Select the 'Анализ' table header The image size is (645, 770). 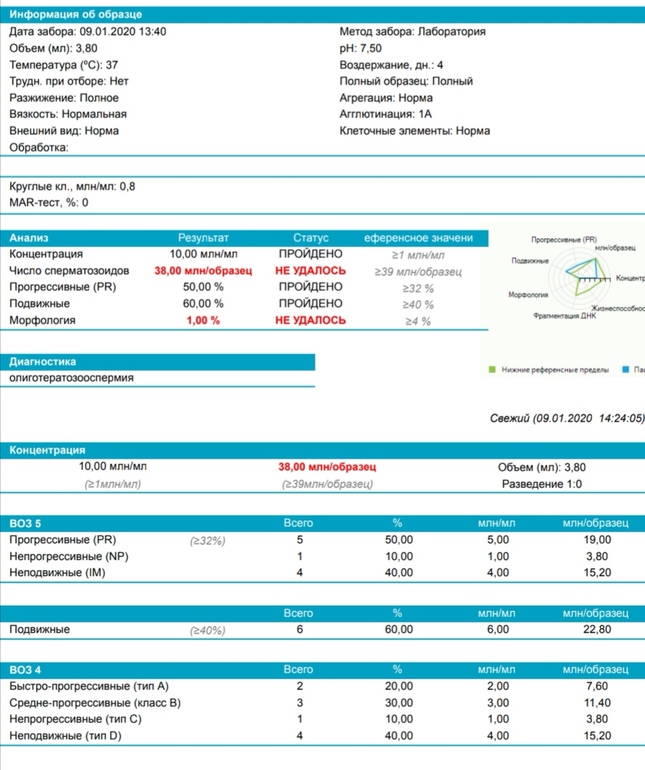(28, 238)
